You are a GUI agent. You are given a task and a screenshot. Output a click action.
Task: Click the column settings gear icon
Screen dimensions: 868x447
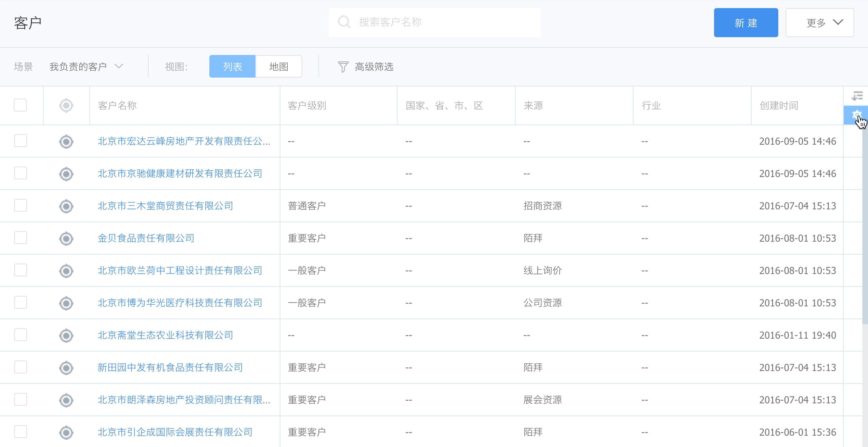click(x=856, y=115)
